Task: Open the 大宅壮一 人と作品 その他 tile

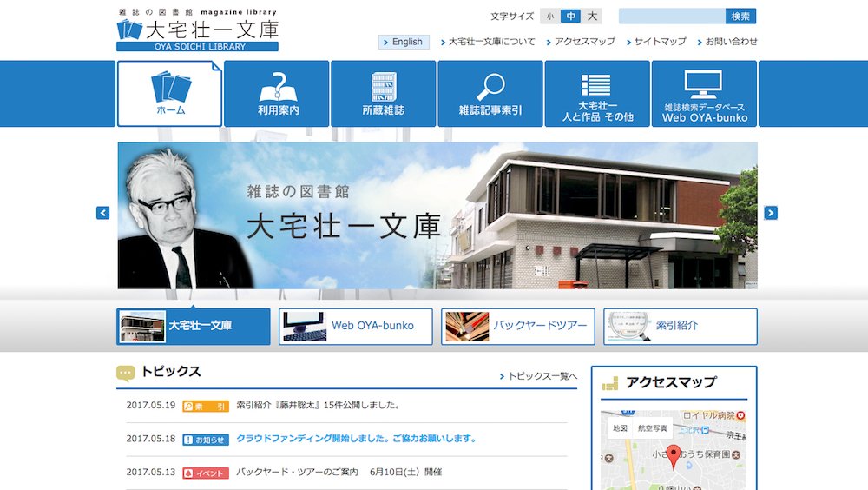Action: 597,94
